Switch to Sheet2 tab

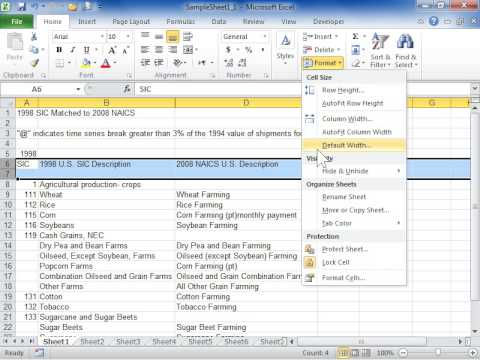(x=92, y=342)
